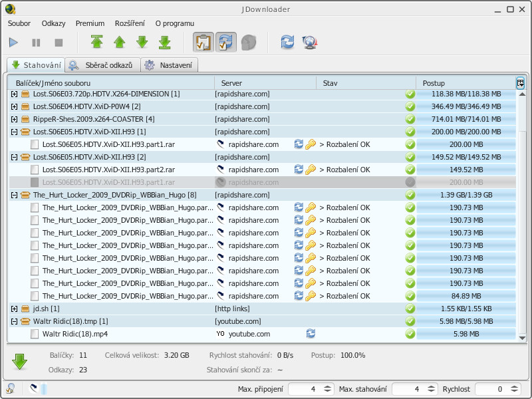This screenshot has height=399, width=532.
Task: Collapse Lost.S06E05.HDTV.XviD-XII.H93 [1] package
Action: 14,132
